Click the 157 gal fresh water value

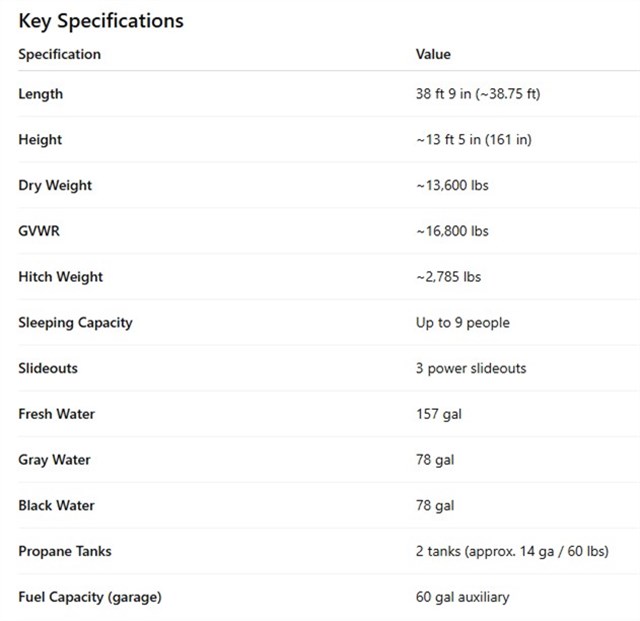coord(439,414)
